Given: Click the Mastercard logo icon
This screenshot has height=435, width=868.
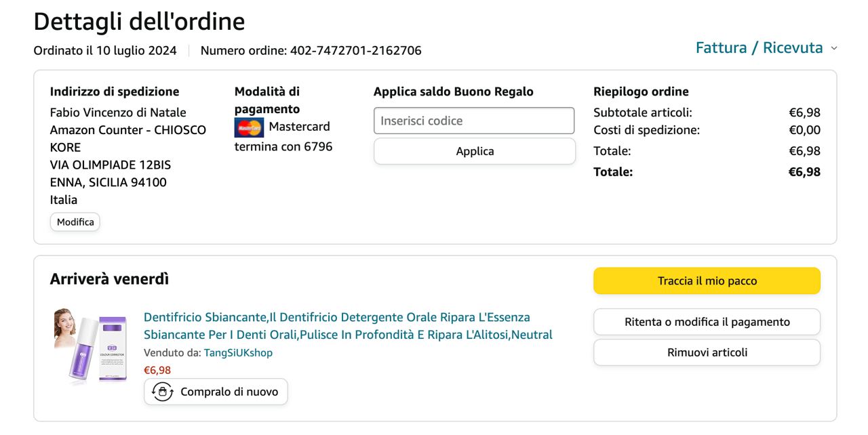Looking at the screenshot, I should coord(249,127).
